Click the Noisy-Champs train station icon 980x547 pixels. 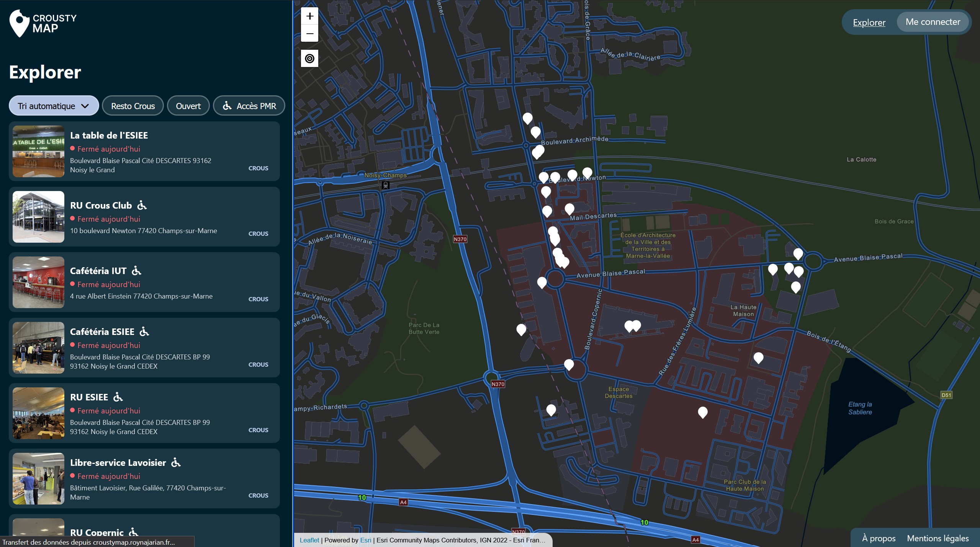(386, 185)
